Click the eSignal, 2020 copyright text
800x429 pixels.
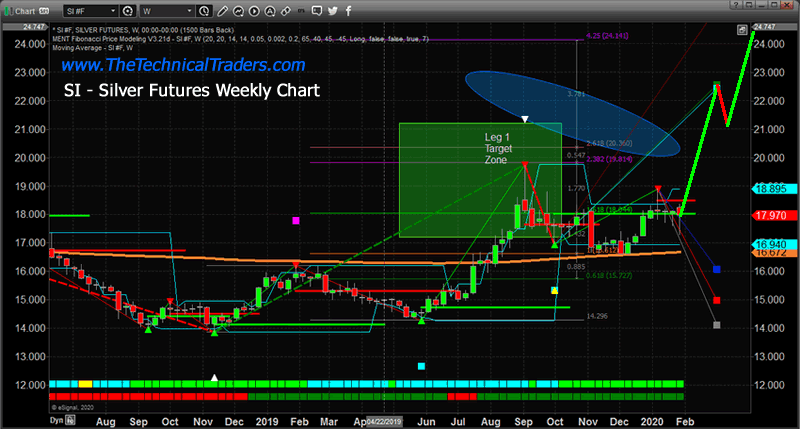pyautogui.click(x=72, y=408)
